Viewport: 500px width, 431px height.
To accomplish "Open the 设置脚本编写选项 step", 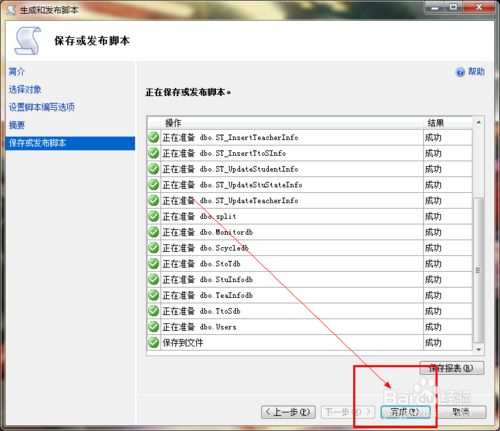I will (x=42, y=107).
